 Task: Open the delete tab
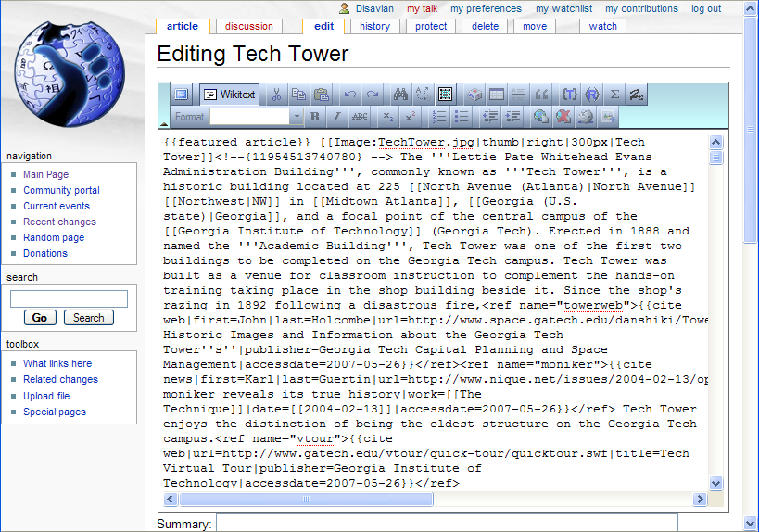[x=485, y=26]
